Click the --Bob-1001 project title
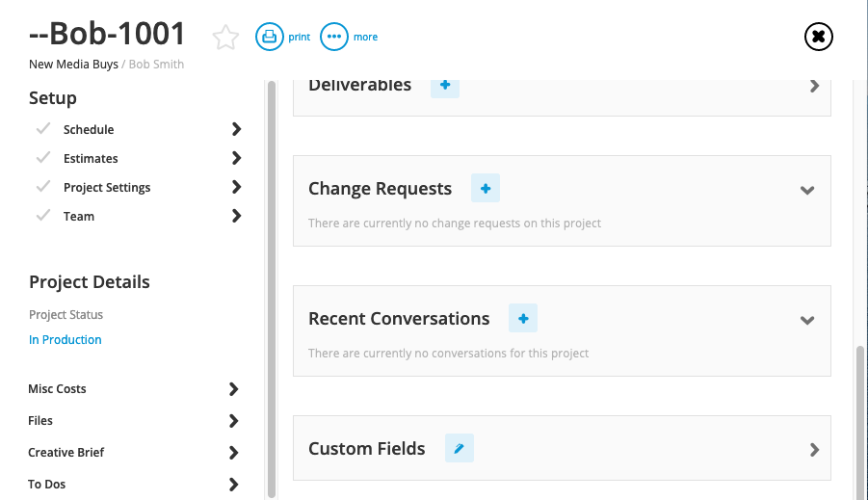Image resolution: width=868 pixels, height=500 pixels. (107, 33)
